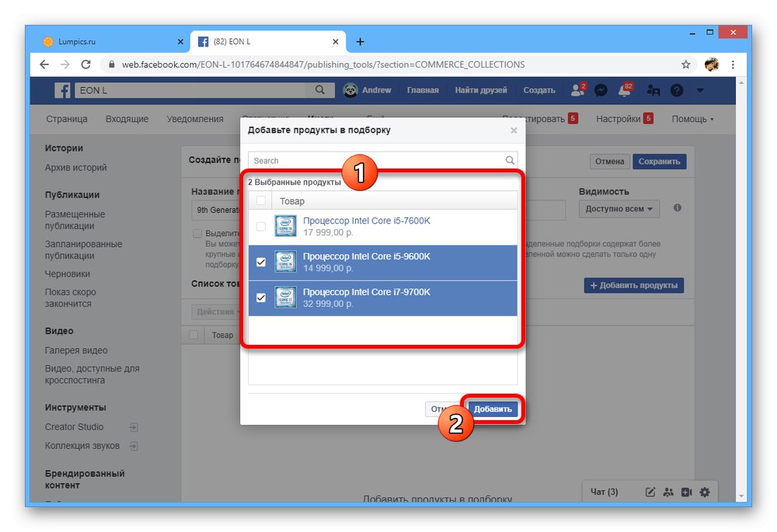Click the search icon in dialog
Image resolution: width=777 pixels, height=532 pixels.
click(510, 160)
